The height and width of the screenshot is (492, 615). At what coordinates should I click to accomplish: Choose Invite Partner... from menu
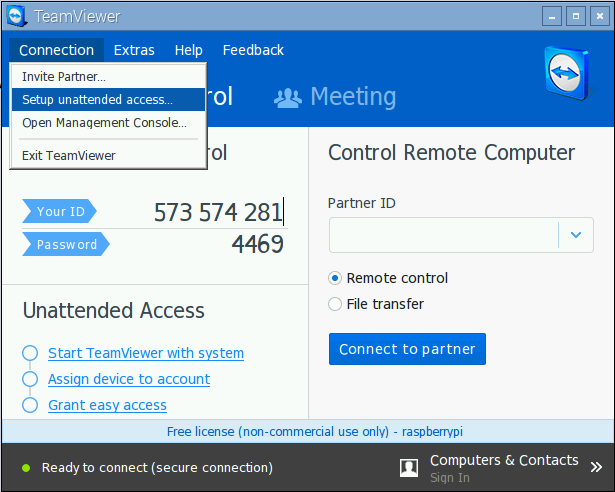(x=108, y=77)
